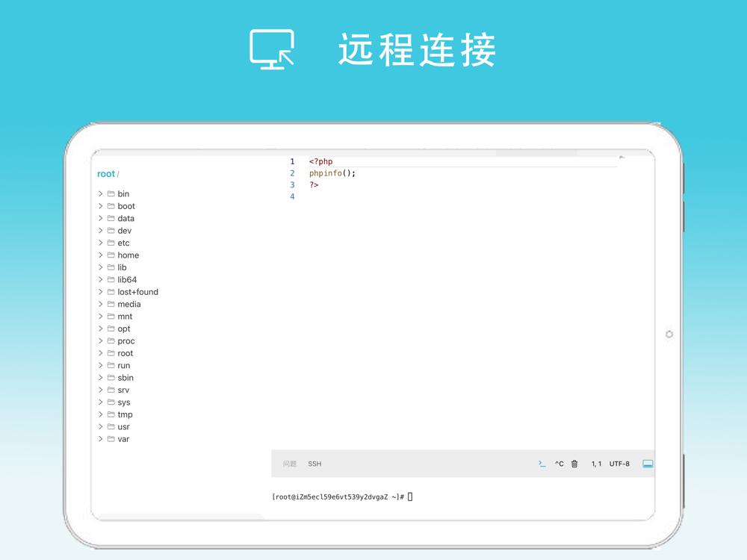Image resolution: width=747 pixels, height=560 pixels.
Task: Place cursor on phpinfo(); code line
Action: [x=332, y=173]
